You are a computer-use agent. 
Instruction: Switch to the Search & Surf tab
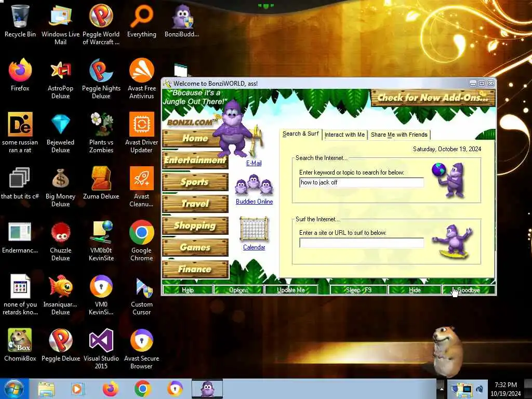click(x=300, y=134)
